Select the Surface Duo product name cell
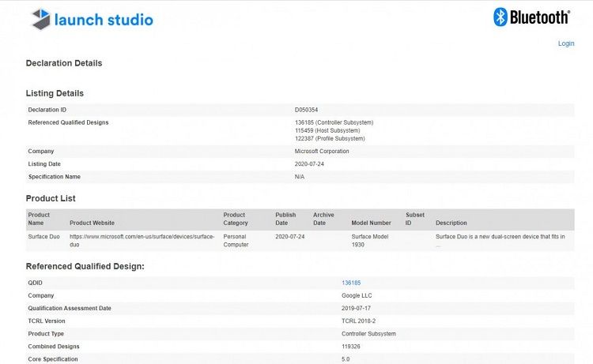The width and height of the screenshot is (593, 364). 46,237
